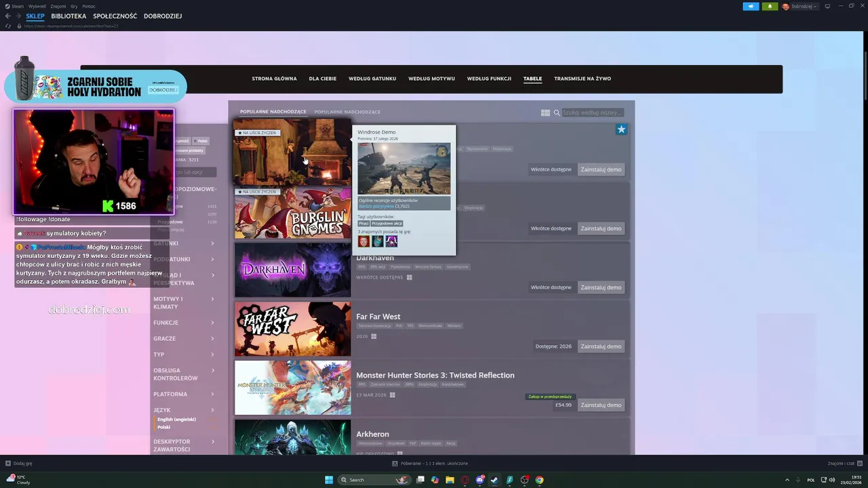Click the Steam icon in the taskbar
The height and width of the screenshot is (488, 868).
[x=494, y=480]
